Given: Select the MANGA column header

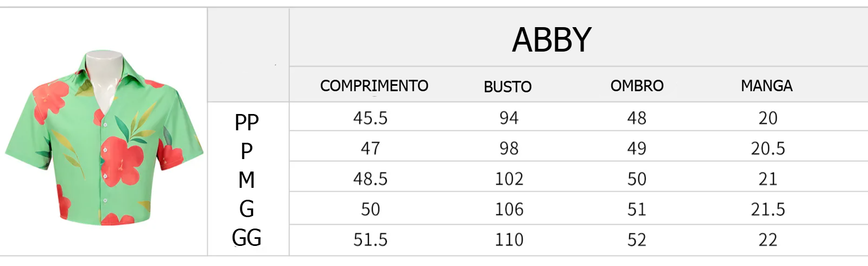Looking at the screenshot, I should [x=766, y=86].
